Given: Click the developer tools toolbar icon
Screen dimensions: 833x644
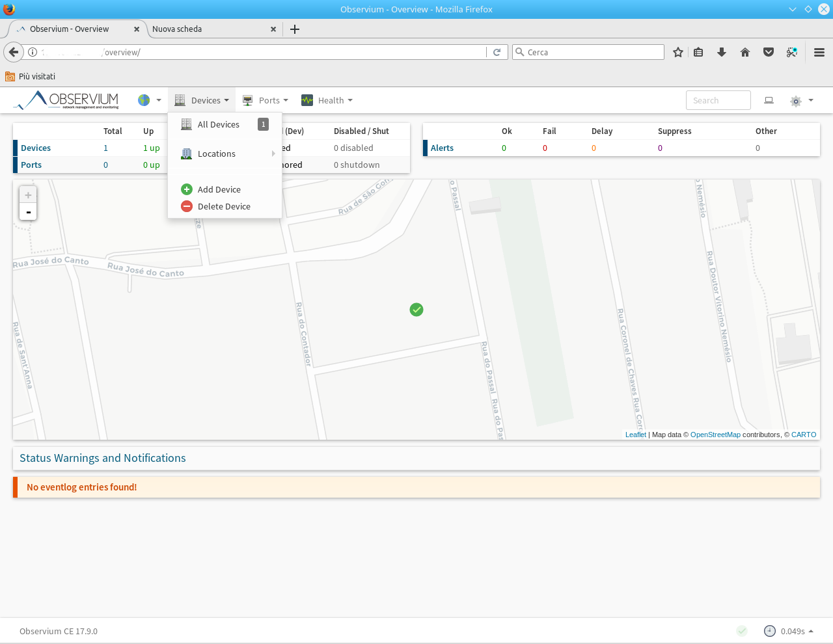Looking at the screenshot, I should (792, 52).
